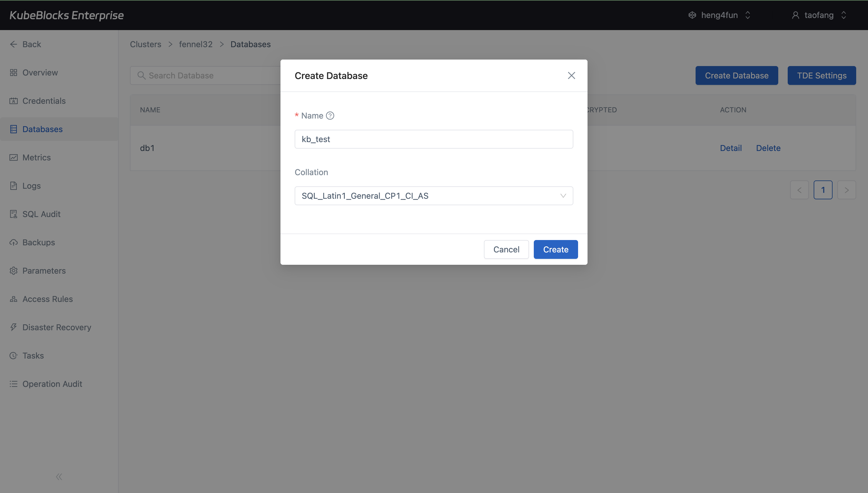Click the Credentials sidebar icon
868x493 pixels.
[x=14, y=101]
